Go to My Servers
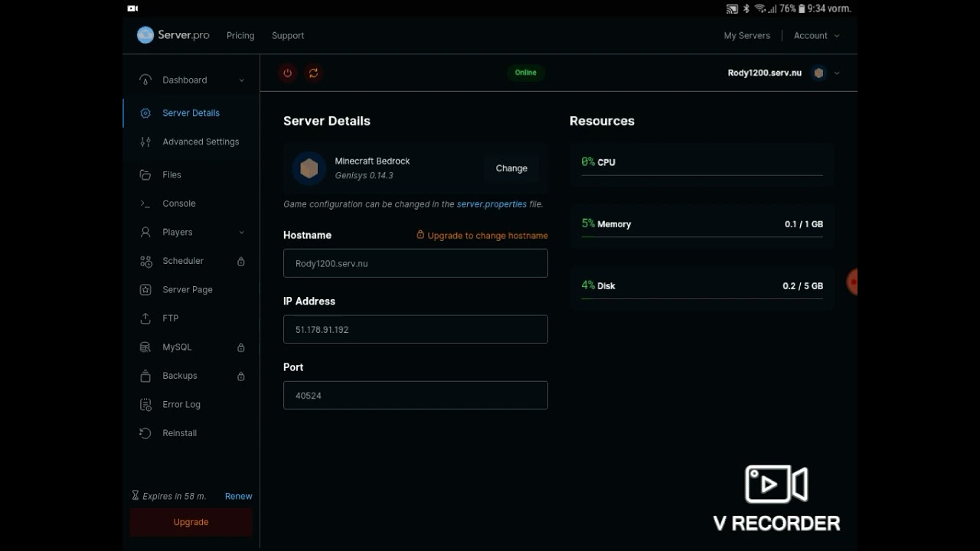The image size is (980, 551). 747,36
